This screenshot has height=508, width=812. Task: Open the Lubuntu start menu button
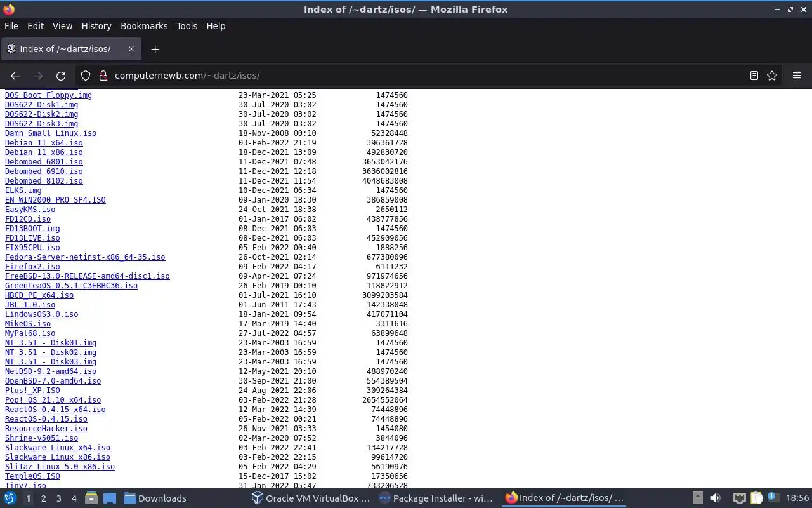10,498
